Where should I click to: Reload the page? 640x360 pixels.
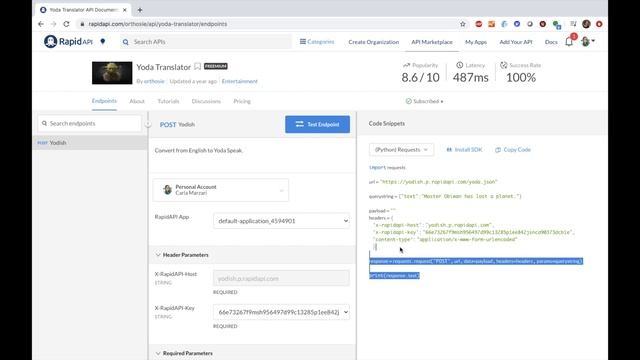[66, 24]
